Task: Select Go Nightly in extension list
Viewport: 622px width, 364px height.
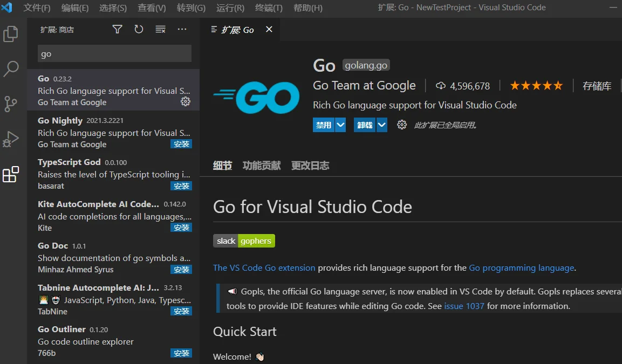Action: coord(113,132)
